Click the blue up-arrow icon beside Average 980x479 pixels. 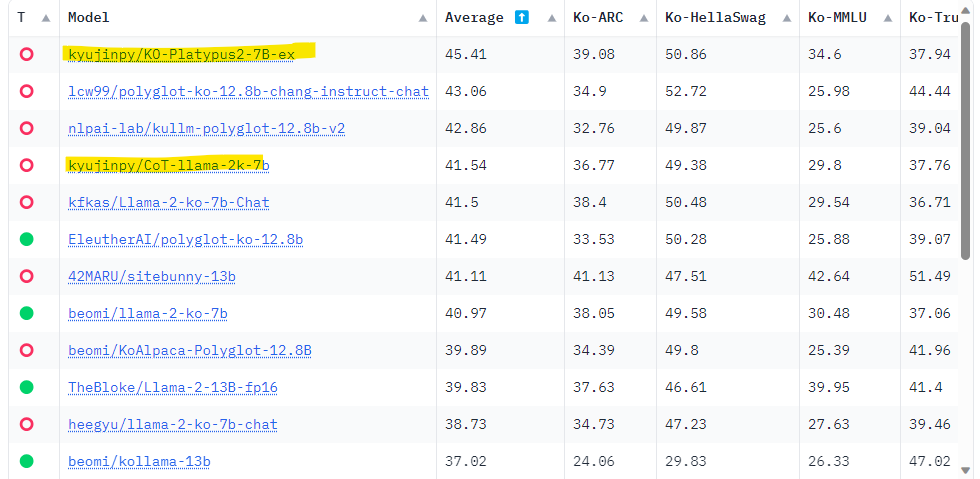coord(522,18)
